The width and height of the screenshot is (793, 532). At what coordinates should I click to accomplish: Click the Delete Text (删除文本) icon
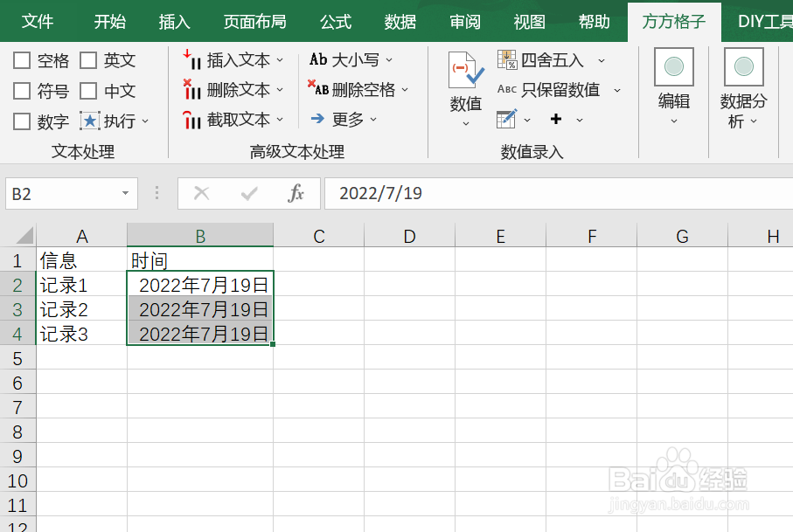pyautogui.click(x=191, y=90)
